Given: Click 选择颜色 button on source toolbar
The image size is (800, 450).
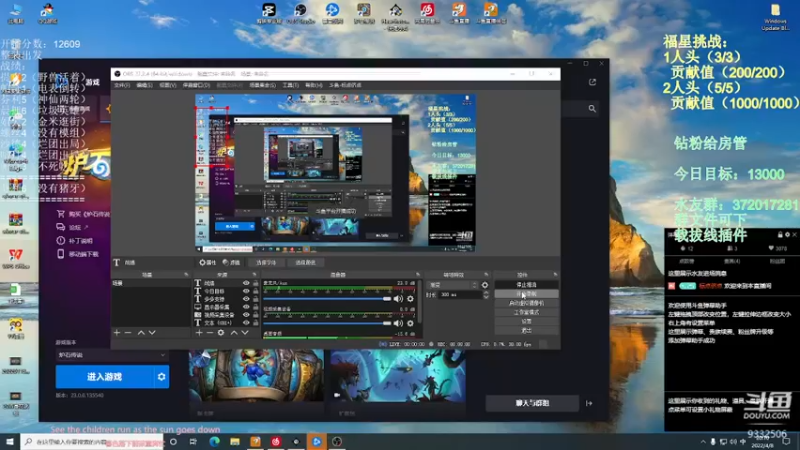Looking at the screenshot, I should pyautogui.click(x=305, y=262).
